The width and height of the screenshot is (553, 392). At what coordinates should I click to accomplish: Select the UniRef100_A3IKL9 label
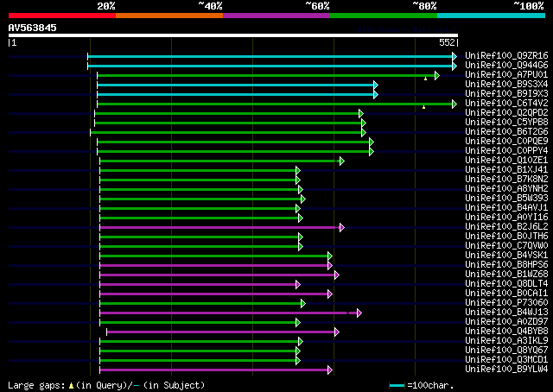click(x=506, y=341)
